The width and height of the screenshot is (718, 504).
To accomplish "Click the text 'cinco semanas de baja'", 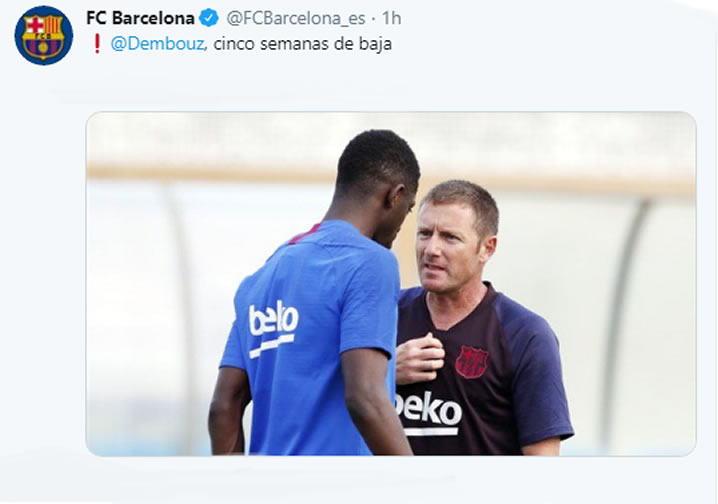I will pyautogui.click(x=302, y=44).
